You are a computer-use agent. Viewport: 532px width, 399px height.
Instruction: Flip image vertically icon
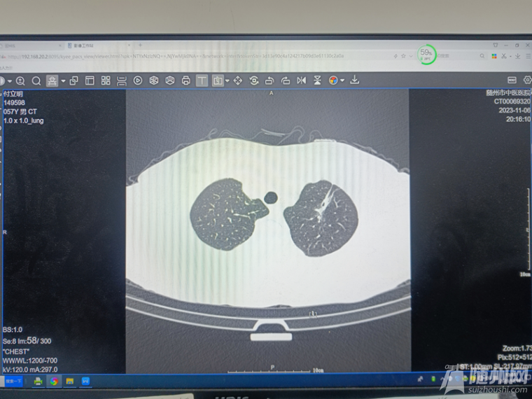click(317, 80)
